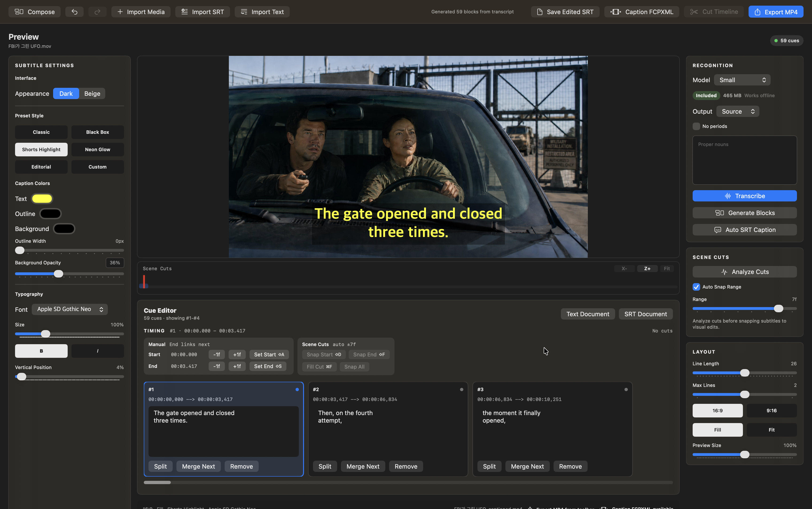Viewport: 812px width, 509px height.
Task: Click the Transcribe waveform icon
Action: 728,196
